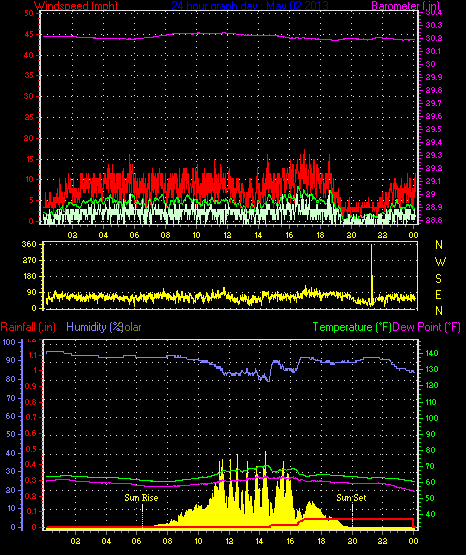Click the wind direction spike near hour 21
The height and width of the screenshot is (555, 466).
pyautogui.click(x=372, y=274)
